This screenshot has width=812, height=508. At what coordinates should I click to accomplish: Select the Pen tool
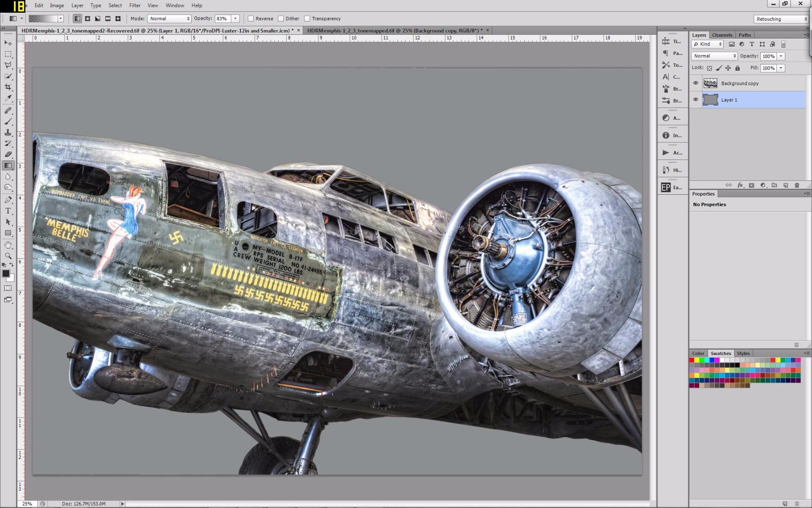pyautogui.click(x=8, y=200)
